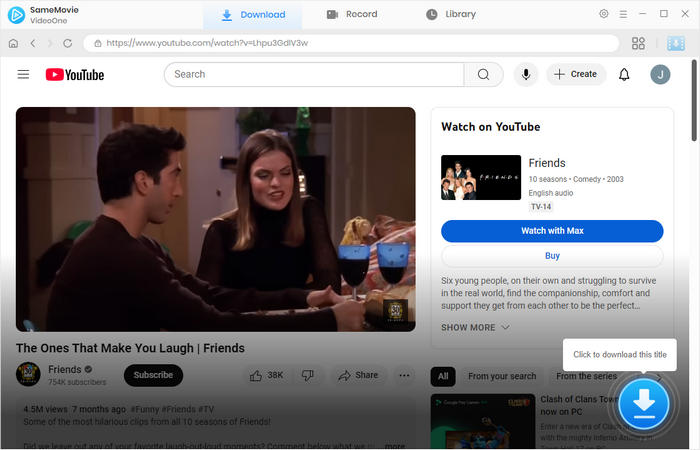Screen dimensions: 700x450
Task: Focus the YouTube Search field
Action: pos(314,75)
